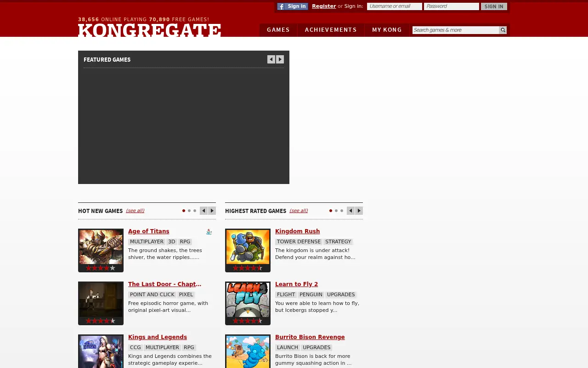Select second Highest Rated Games page dot
This screenshot has width=588, height=368.
pyautogui.click(x=336, y=211)
